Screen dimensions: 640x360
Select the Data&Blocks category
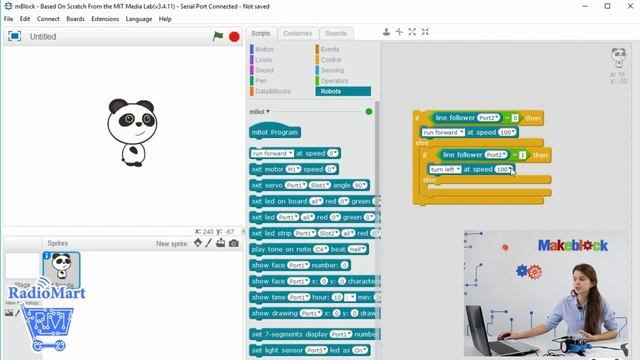273,91
